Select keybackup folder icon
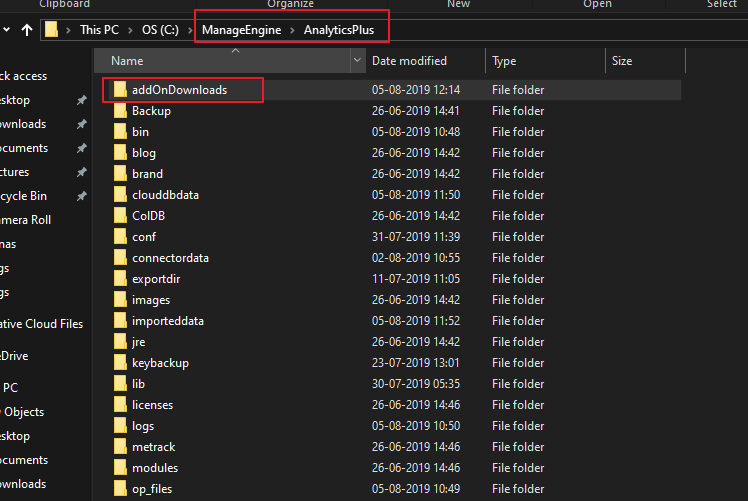 click(x=120, y=363)
